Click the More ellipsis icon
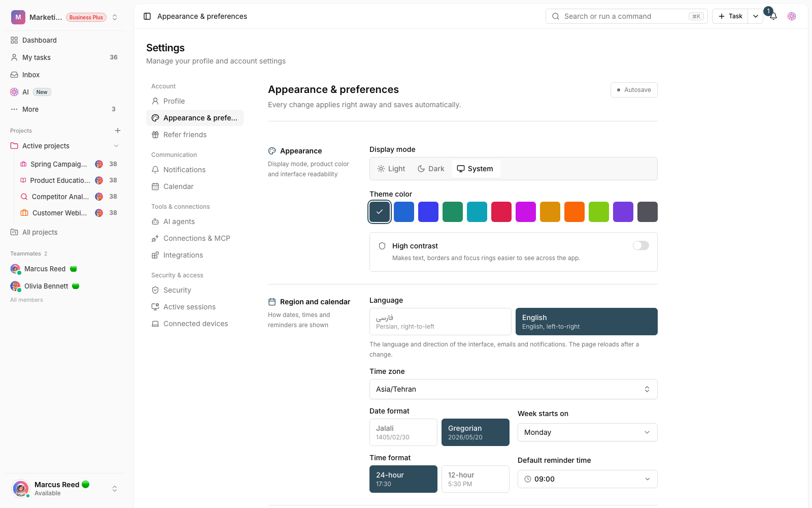 tap(14, 109)
